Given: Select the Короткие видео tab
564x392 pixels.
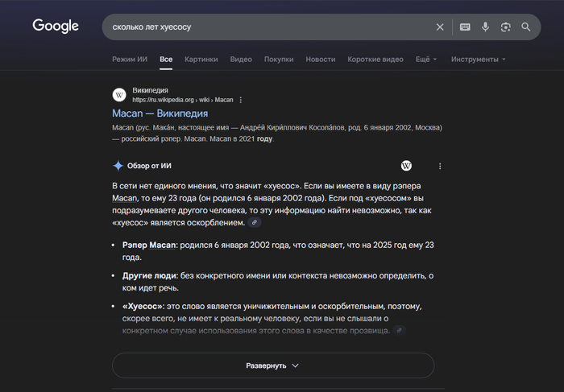Looking at the screenshot, I should 375,60.
